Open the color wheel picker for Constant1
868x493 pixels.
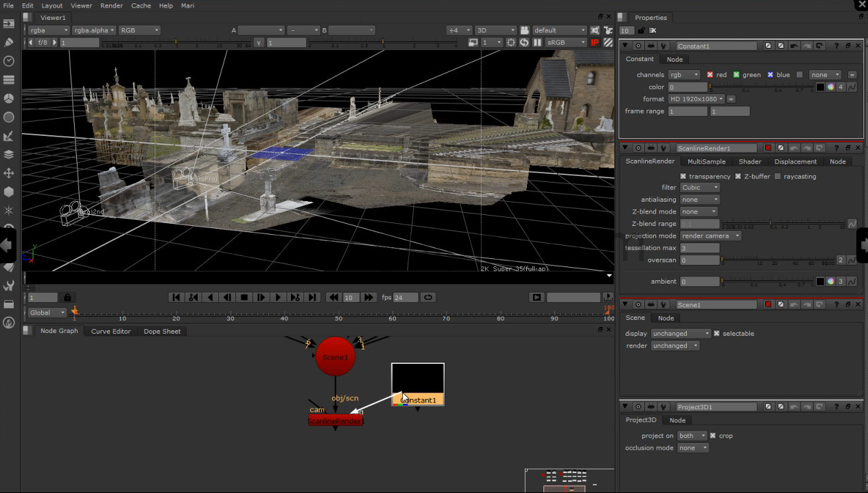(x=830, y=87)
